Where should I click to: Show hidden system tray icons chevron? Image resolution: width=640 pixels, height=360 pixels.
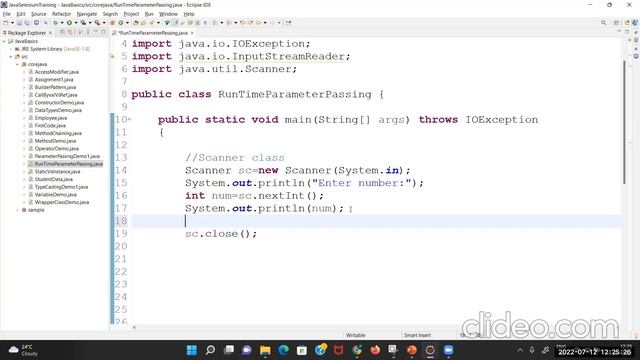pyautogui.click(x=520, y=350)
